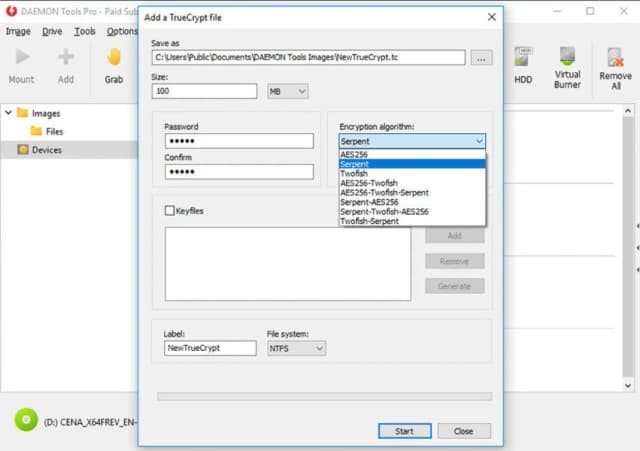
Task: Click the Size input field
Action: [204, 91]
